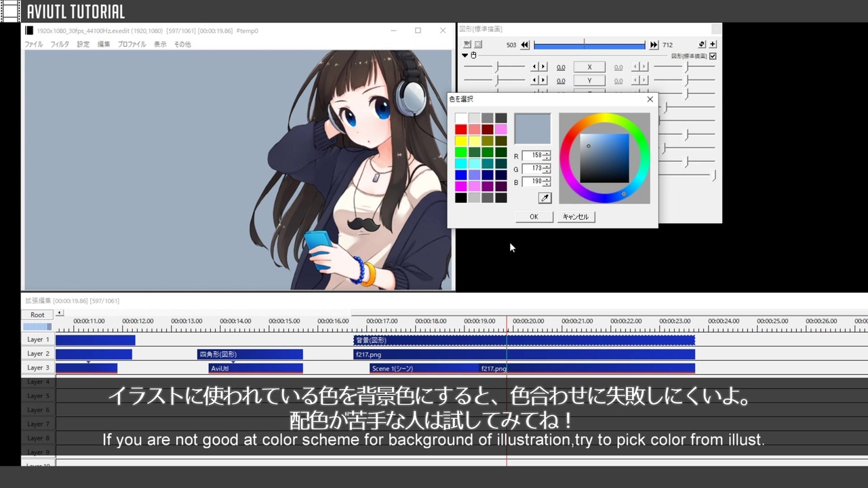Image resolution: width=868 pixels, height=488 pixels.
Task: Open the 表示 menu
Action: 160,44
